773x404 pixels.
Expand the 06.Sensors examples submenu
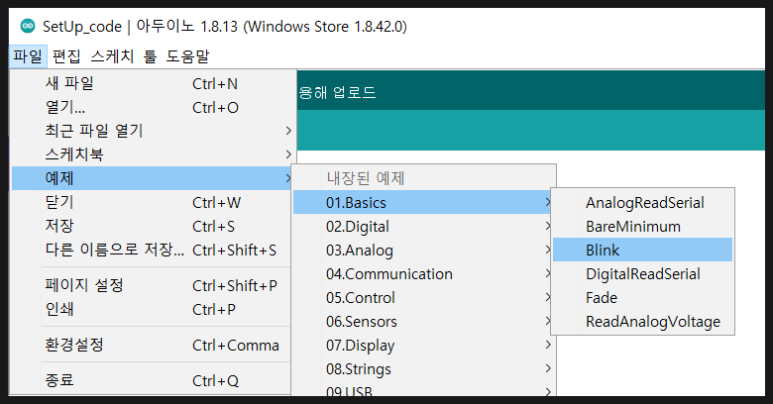coord(422,321)
